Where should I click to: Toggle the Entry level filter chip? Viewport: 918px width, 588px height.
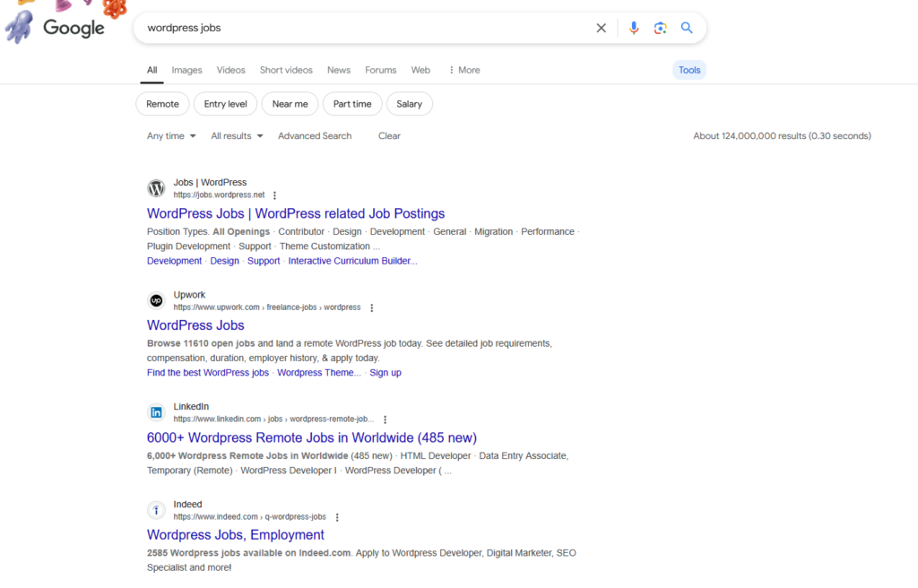point(225,104)
